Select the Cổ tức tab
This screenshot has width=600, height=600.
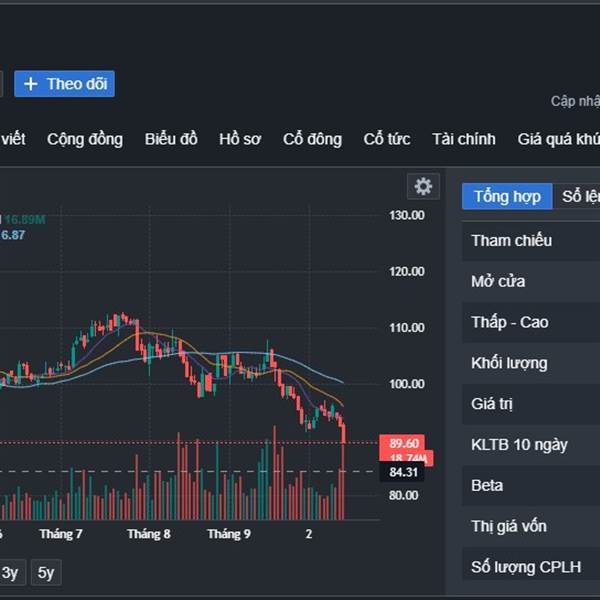coord(387,139)
